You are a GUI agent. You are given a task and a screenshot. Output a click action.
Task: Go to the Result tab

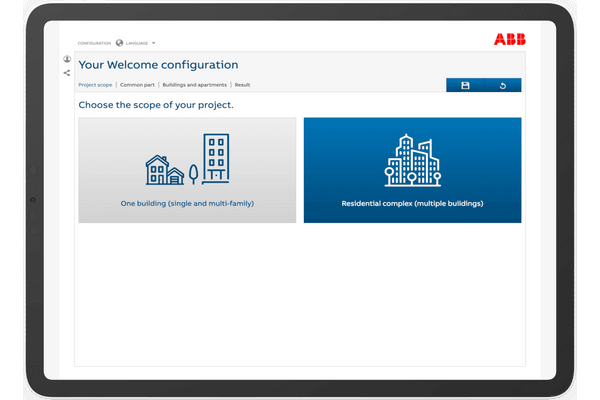pos(242,85)
